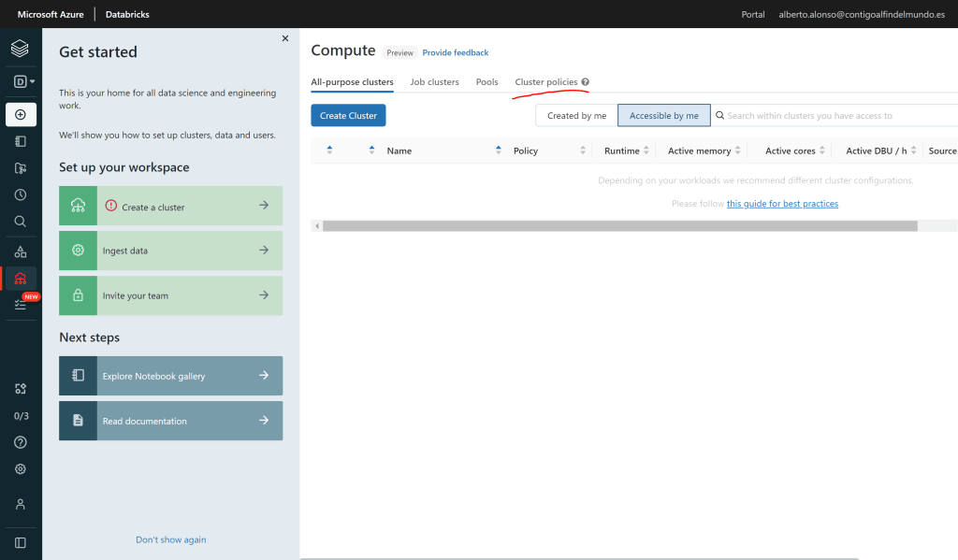Screen dimensions: 958x560
Task: Switch to the Pools tab
Action: [486, 82]
